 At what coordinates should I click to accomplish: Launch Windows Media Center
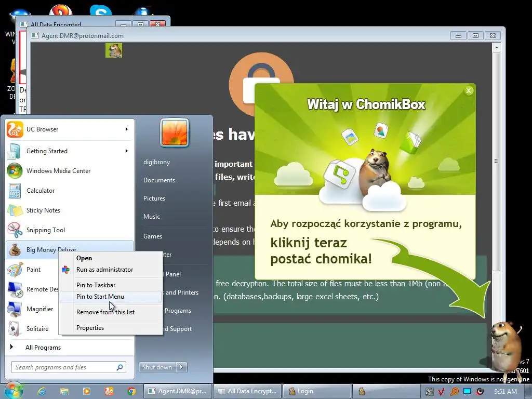(x=70, y=170)
